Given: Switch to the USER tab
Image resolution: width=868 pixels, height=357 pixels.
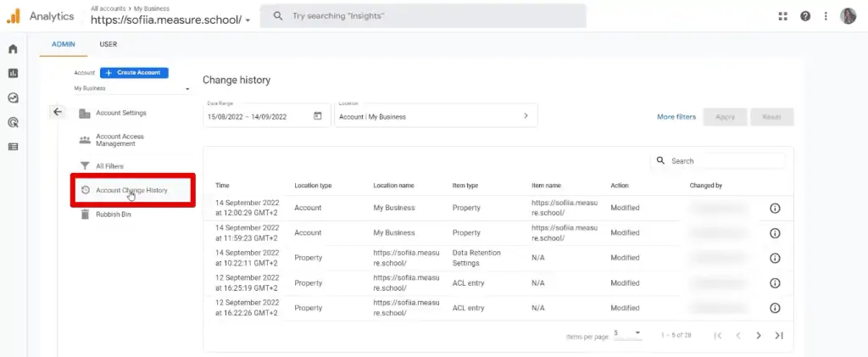Looking at the screenshot, I should tap(108, 44).
